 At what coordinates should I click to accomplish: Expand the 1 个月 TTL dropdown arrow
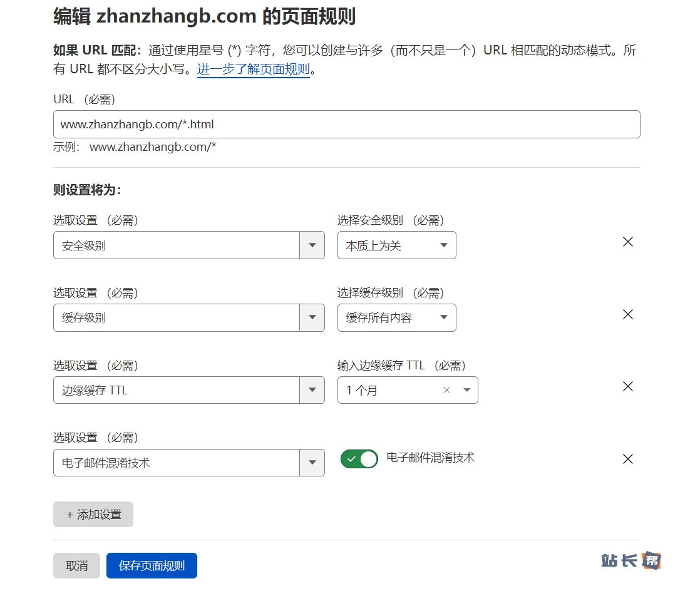(466, 390)
